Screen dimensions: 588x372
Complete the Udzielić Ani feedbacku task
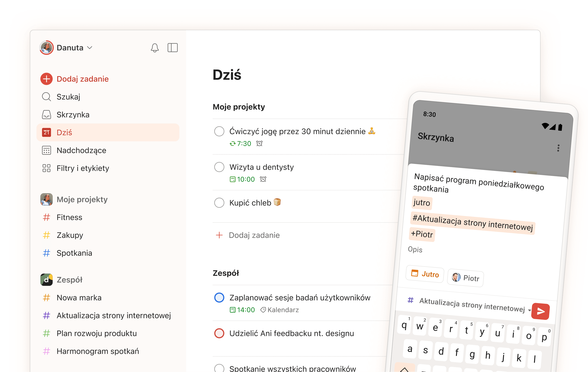tap(219, 333)
